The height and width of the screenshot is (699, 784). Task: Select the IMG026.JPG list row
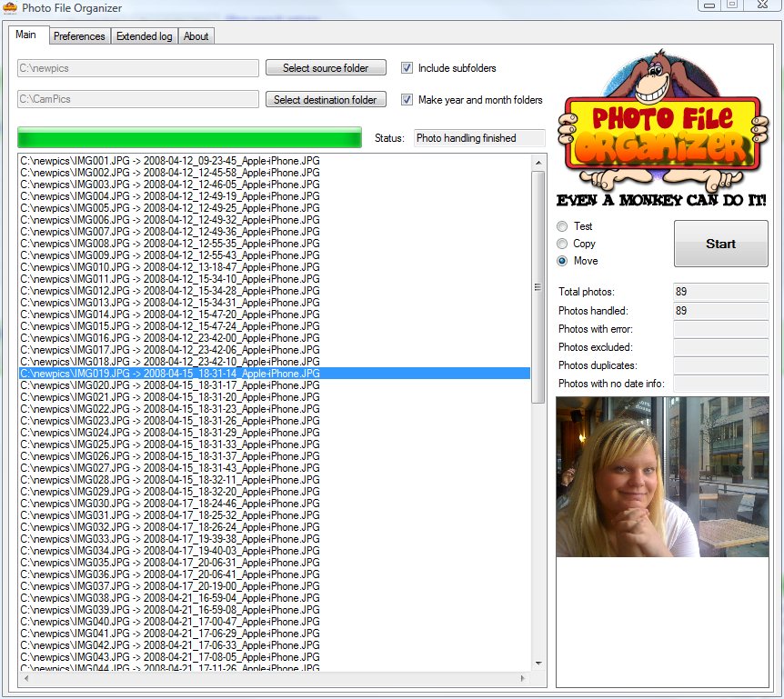click(275, 456)
